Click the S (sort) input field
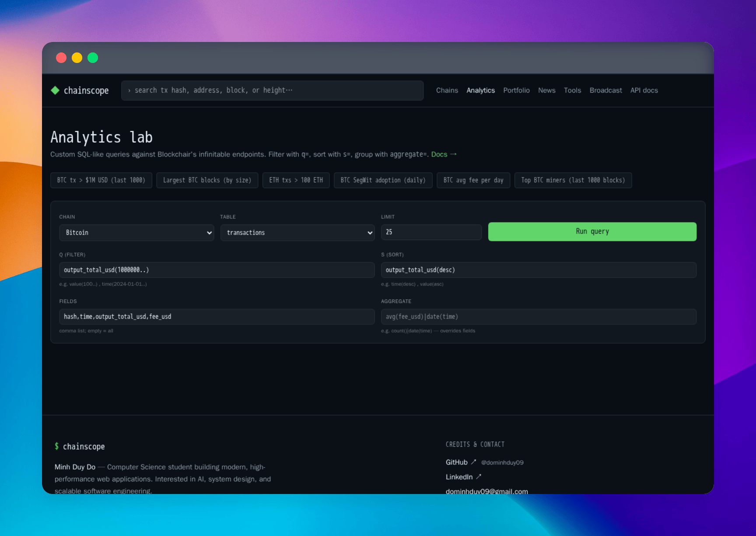Viewport: 756px width, 536px height. (x=539, y=270)
